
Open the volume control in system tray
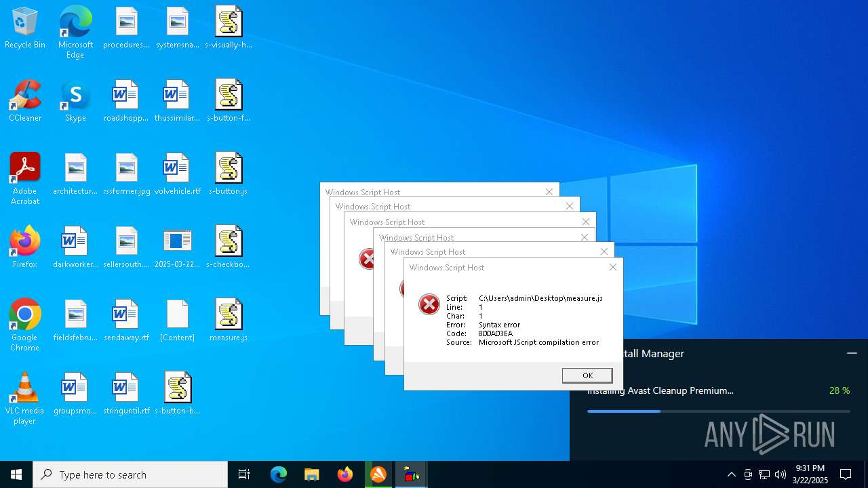tap(781, 474)
